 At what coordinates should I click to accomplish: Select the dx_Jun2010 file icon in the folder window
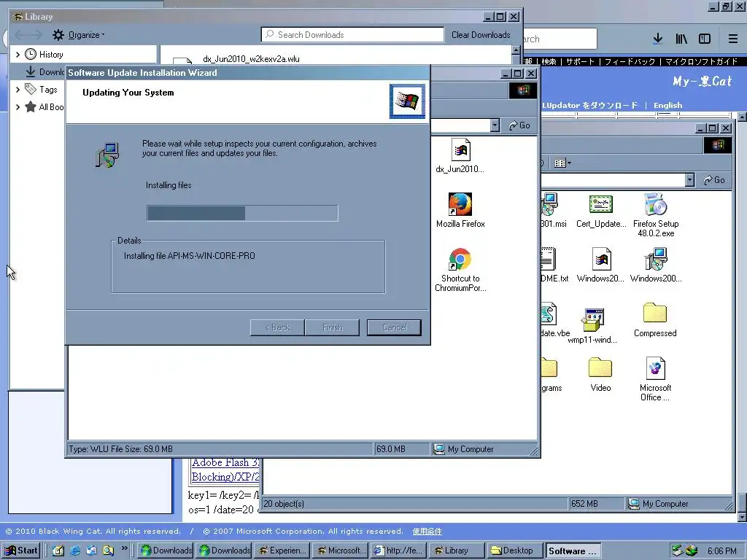[x=460, y=156]
